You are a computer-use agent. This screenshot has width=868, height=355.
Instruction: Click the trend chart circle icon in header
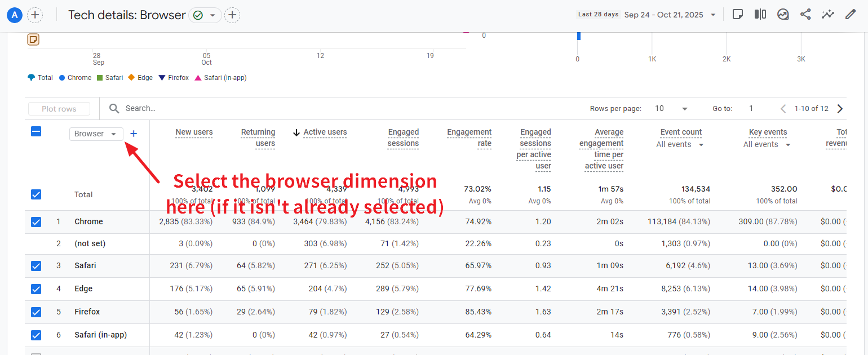[783, 15]
